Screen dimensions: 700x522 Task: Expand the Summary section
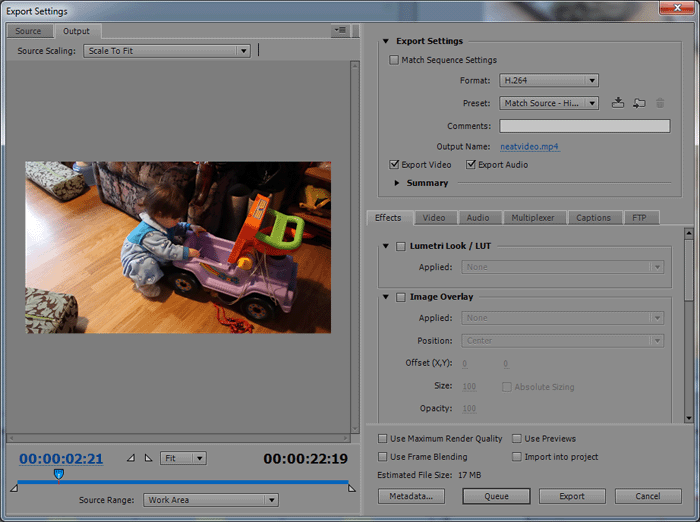[396, 183]
